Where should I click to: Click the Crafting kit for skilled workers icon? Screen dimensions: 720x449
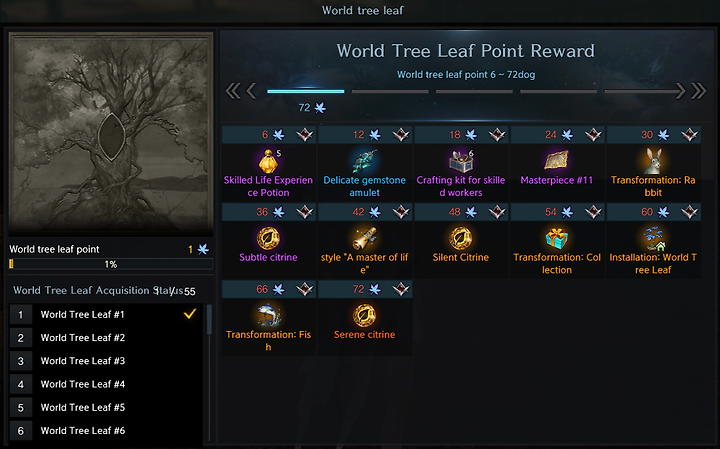point(461,161)
